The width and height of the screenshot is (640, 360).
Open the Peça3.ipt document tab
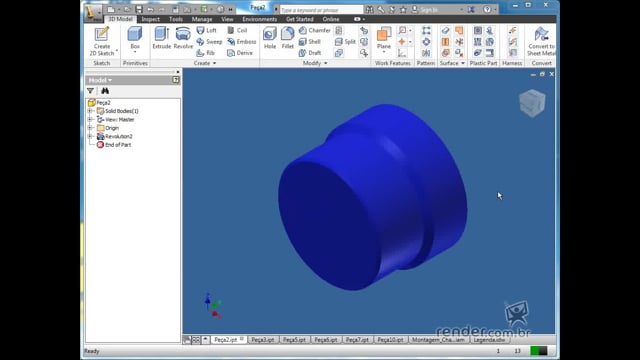[x=263, y=340]
